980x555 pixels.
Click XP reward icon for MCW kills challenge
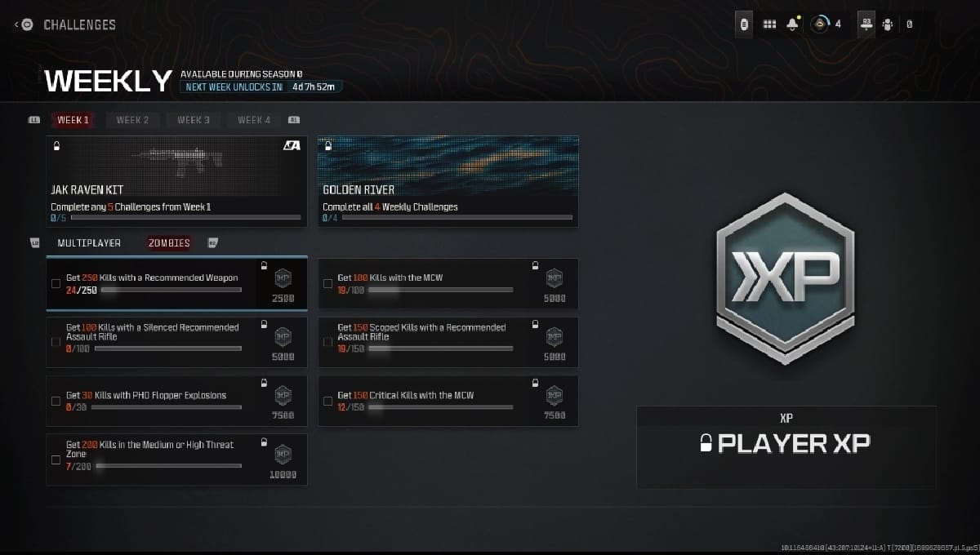click(x=555, y=278)
